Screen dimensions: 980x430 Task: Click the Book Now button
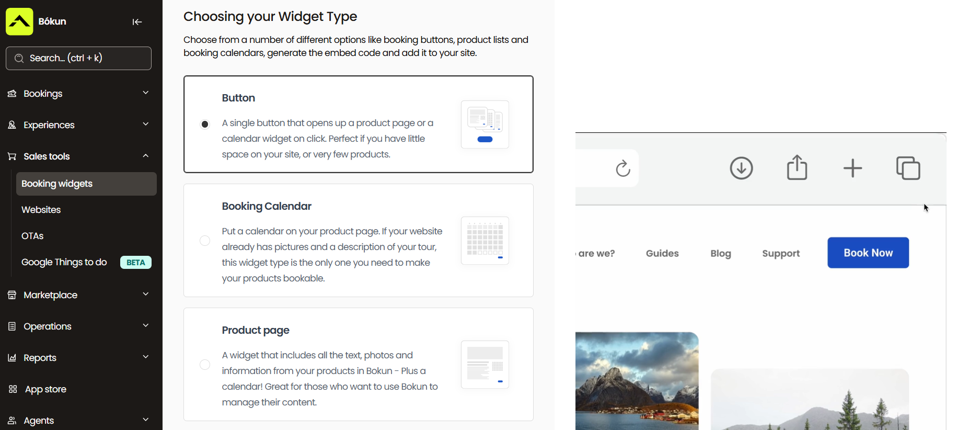click(x=868, y=253)
